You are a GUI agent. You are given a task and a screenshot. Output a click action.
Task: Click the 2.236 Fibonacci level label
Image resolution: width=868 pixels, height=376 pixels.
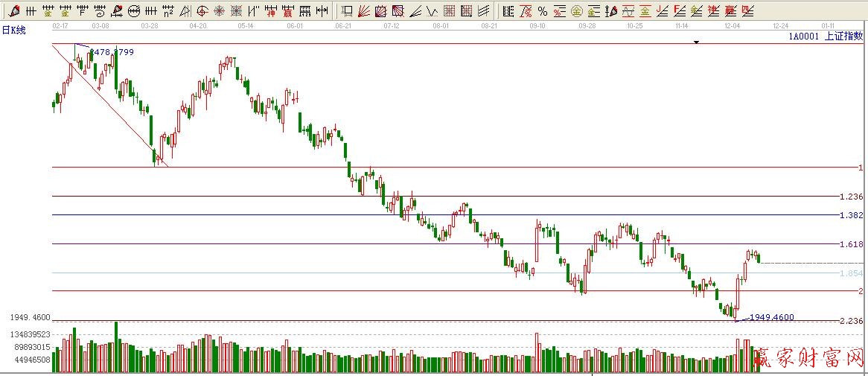click(850, 321)
